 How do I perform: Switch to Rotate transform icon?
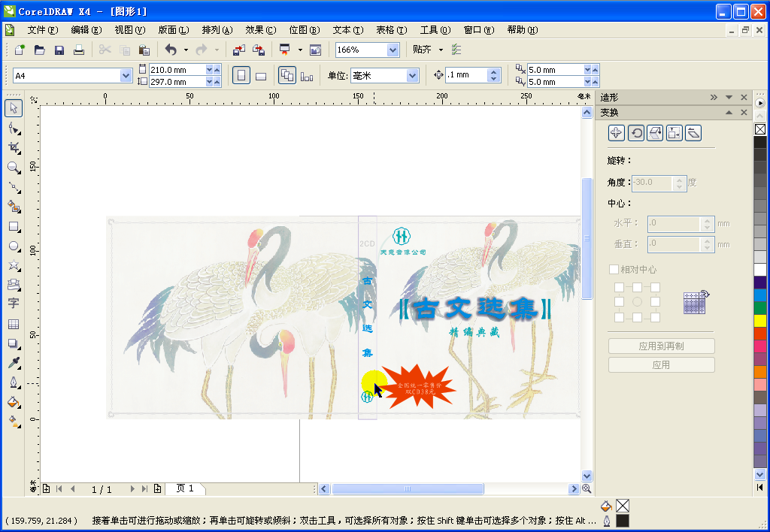pos(636,133)
